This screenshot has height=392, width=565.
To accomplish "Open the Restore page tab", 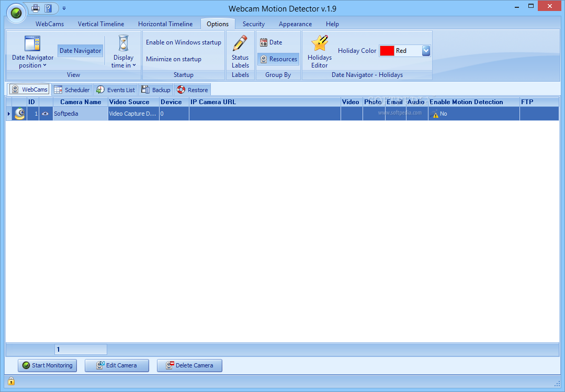I will click(x=193, y=90).
